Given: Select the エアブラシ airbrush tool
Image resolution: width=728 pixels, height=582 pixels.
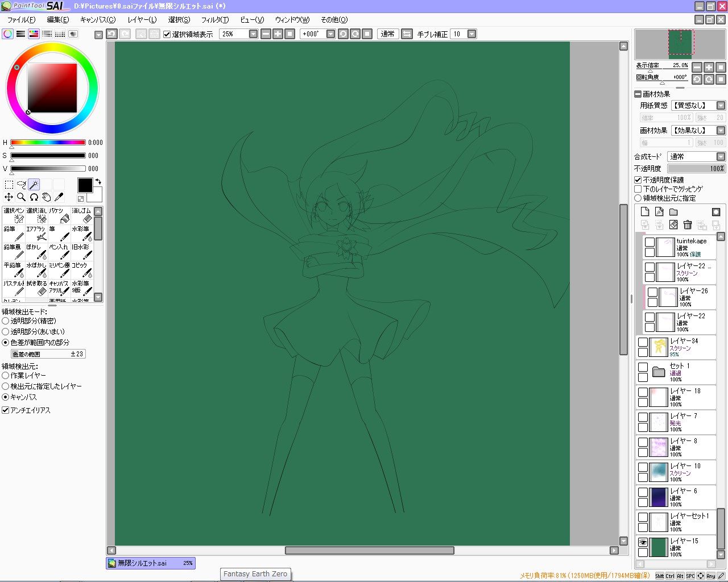Looking at the screenshot, I should (36, 234).
